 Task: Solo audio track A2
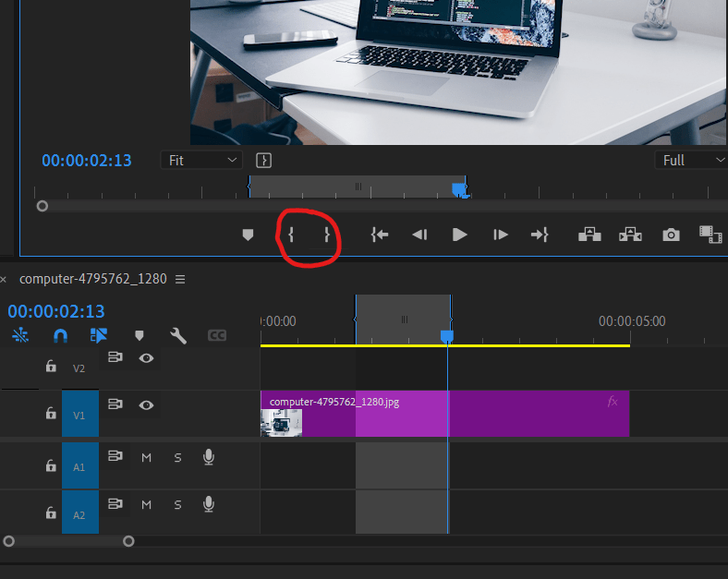[x=177, y=504]
